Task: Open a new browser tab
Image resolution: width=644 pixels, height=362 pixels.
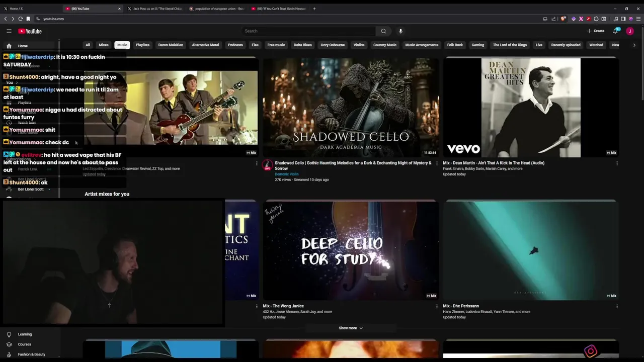Action: (x=314, y=9)
